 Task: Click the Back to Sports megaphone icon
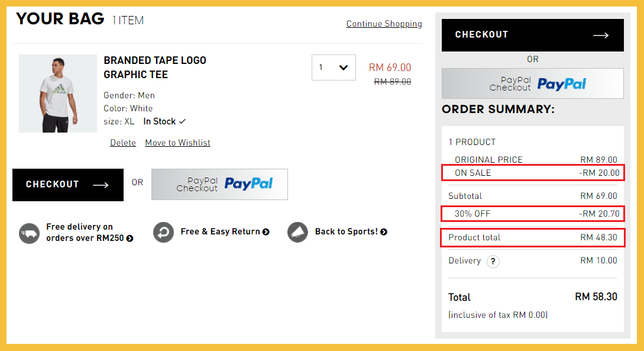(298, 232)
